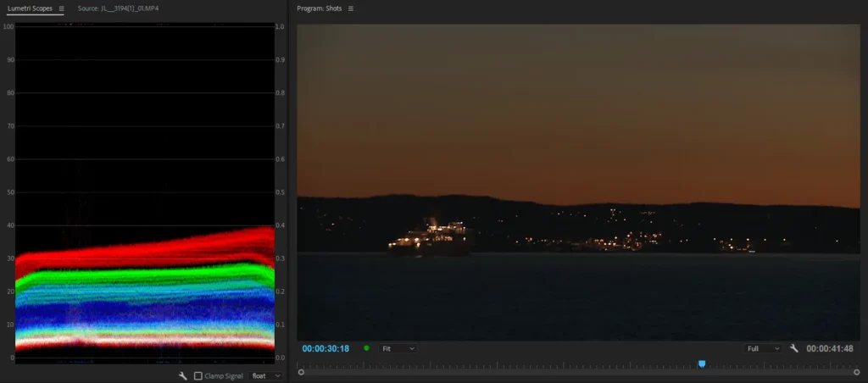Open the Program: Shots panel menu icon
The image size is (868, 383).
(350, 8)
